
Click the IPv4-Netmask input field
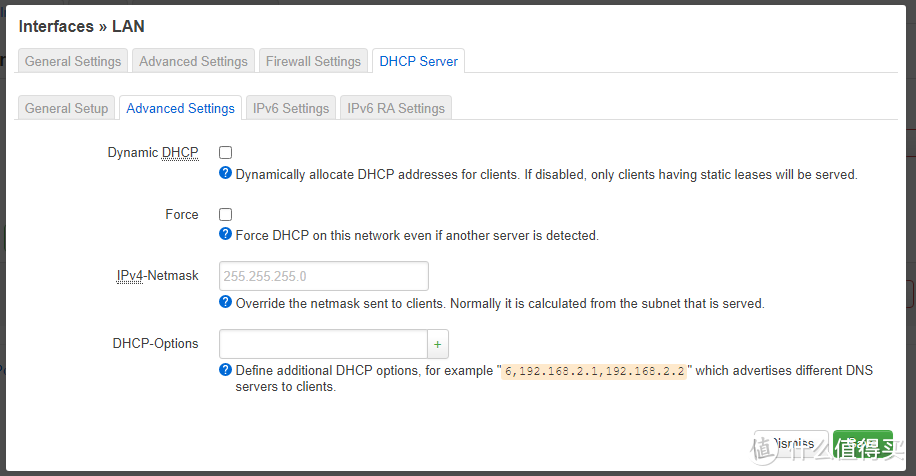tap(323, 276)
